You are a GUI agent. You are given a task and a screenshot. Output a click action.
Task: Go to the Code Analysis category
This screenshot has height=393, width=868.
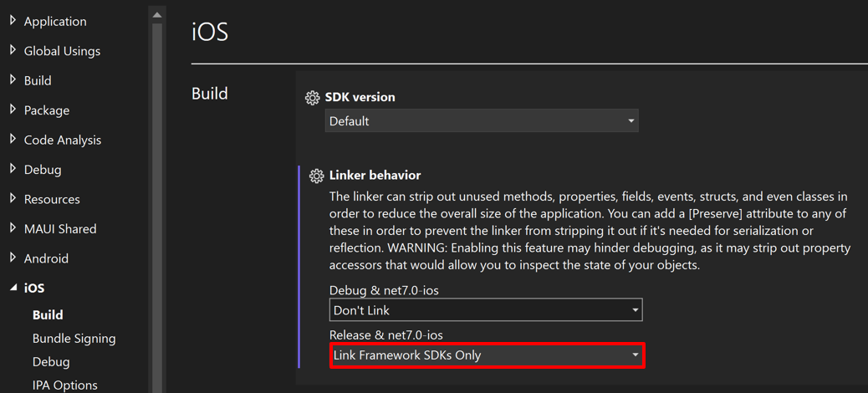(x=63, y=140)
